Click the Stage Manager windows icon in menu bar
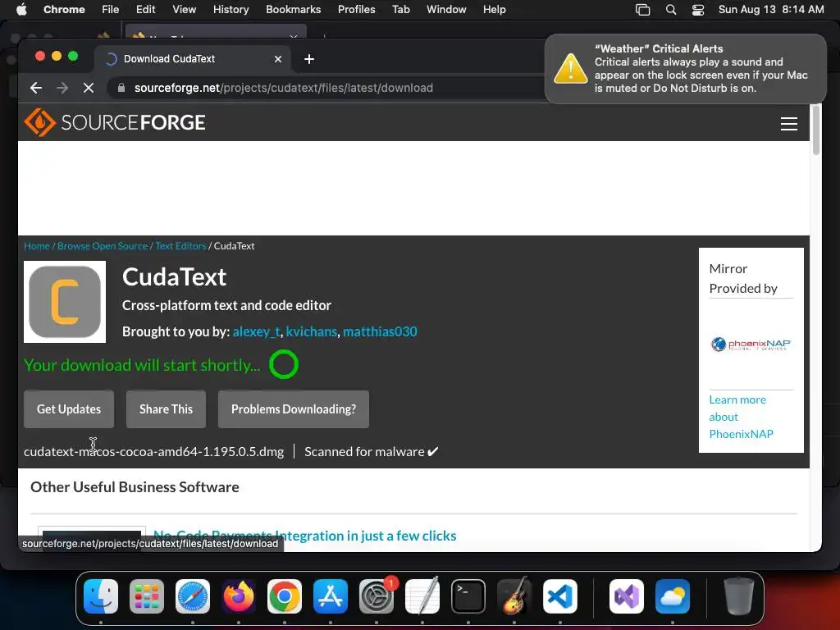This screenshot has width=840, height=630. tap(643, 9)
